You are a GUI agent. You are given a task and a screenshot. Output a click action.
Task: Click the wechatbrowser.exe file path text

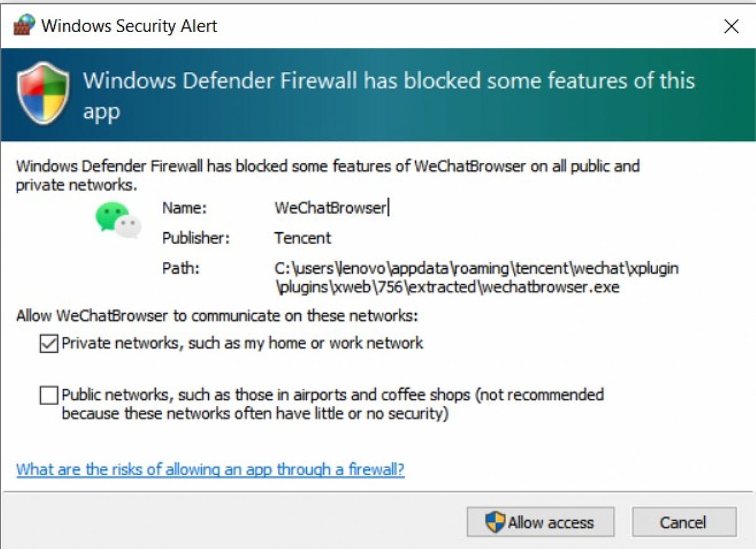[x=476, y=278]
